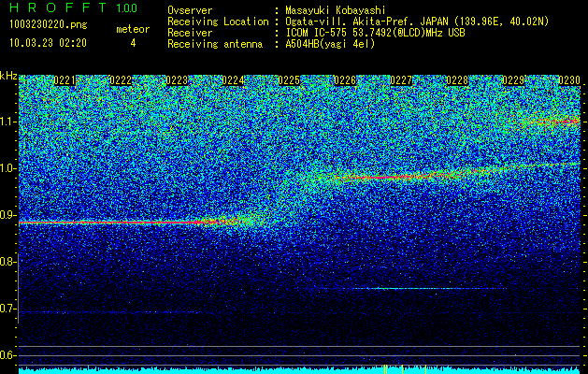Click the 0.9 frequency axis label
This screenshot has height=374, width=588.
(x=7, y=215)
